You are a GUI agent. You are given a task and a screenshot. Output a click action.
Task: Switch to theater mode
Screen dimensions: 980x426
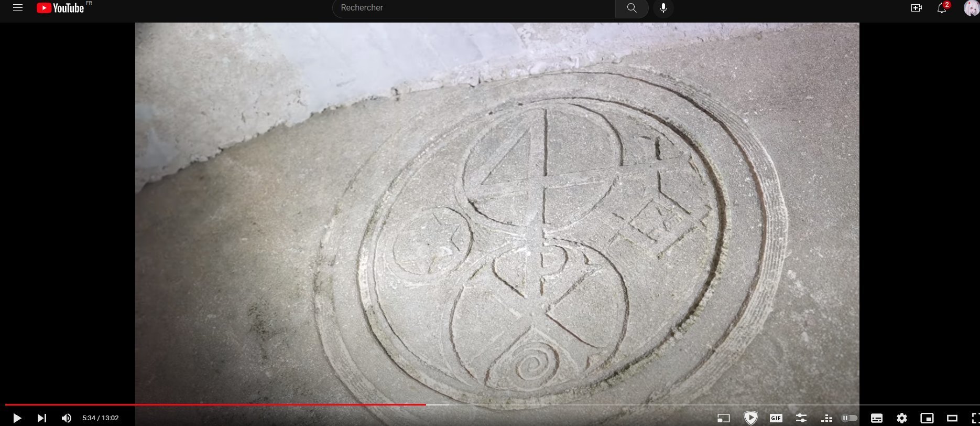pyautogui.click(x=952, y=418)
